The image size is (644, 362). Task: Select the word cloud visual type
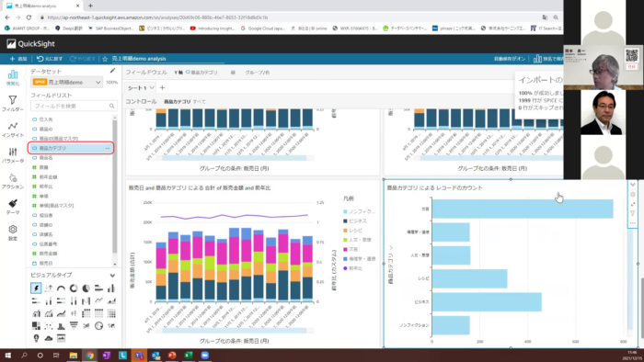(49, 338)
